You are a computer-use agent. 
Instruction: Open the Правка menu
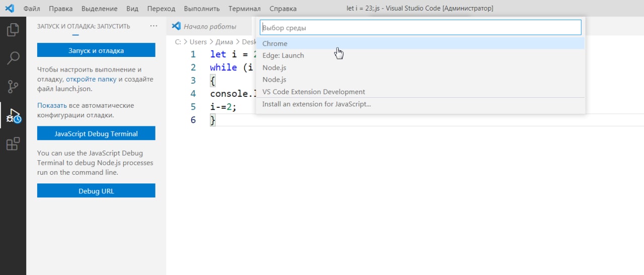(61, 9)
